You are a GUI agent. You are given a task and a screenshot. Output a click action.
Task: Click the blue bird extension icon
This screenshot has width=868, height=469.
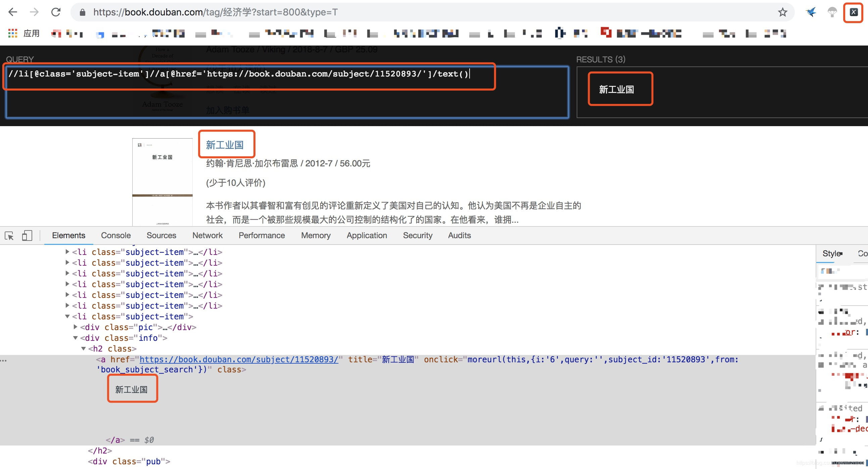(811, 12)
